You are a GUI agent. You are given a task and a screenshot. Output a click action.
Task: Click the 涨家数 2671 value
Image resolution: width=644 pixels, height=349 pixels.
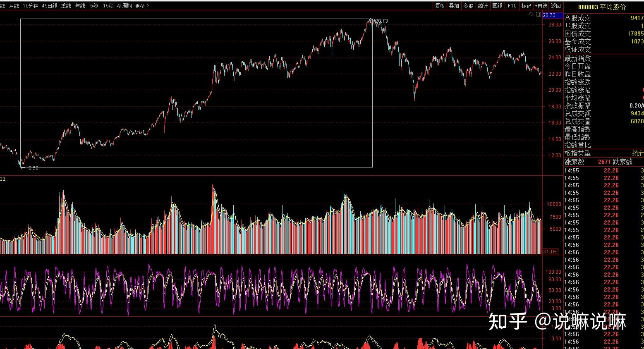[x=604, y=162]
